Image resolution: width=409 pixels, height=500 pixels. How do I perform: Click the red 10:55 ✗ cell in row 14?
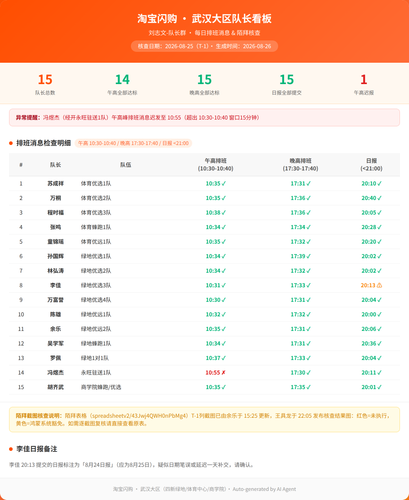pos(216,373)
